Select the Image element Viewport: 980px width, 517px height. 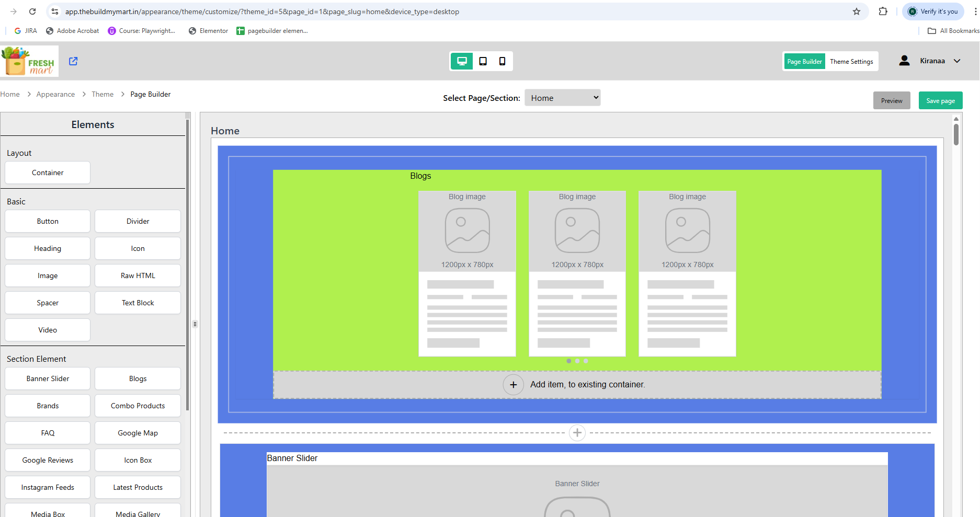pos(48,275)
